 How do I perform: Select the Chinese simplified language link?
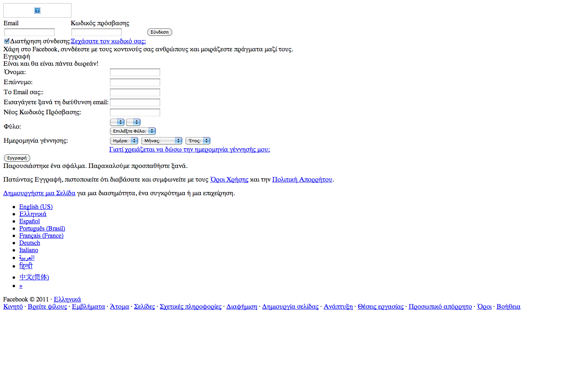pyautogui.click(x=34, y=277)
